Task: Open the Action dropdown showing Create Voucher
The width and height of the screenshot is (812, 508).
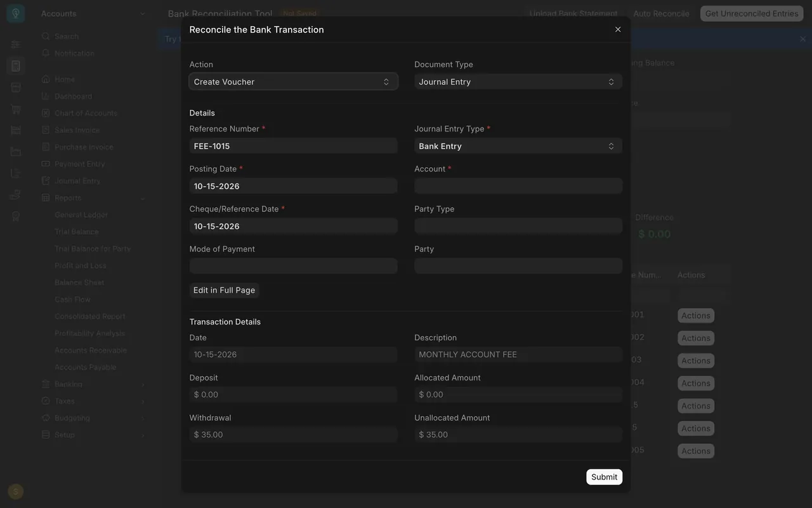Action: (294, 81)
